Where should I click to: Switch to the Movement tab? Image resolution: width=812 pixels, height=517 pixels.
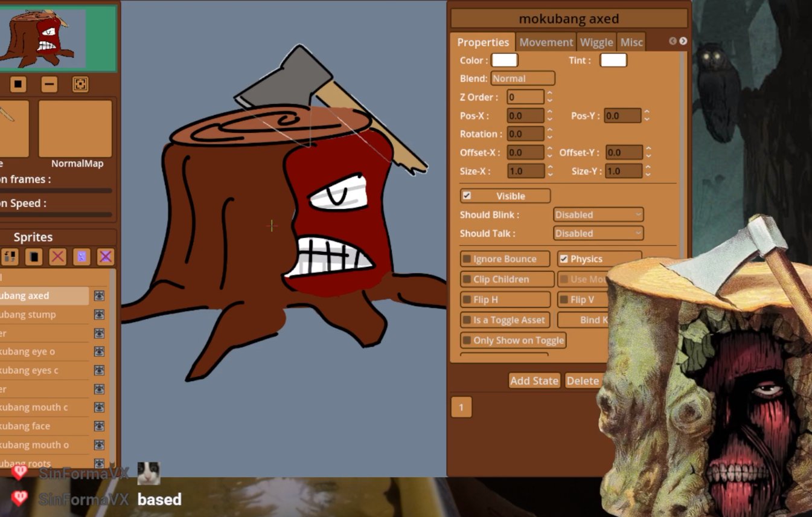click(546, 42)
